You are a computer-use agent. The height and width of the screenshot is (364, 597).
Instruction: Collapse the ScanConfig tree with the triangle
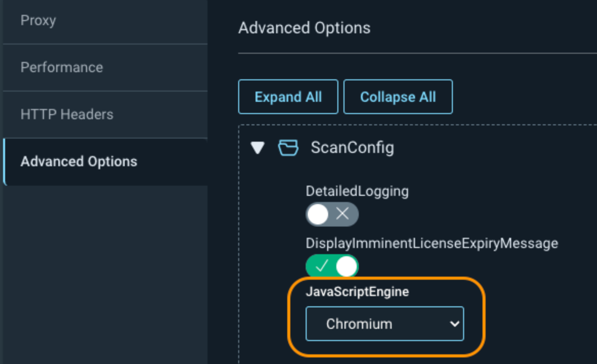pos(258,148)
